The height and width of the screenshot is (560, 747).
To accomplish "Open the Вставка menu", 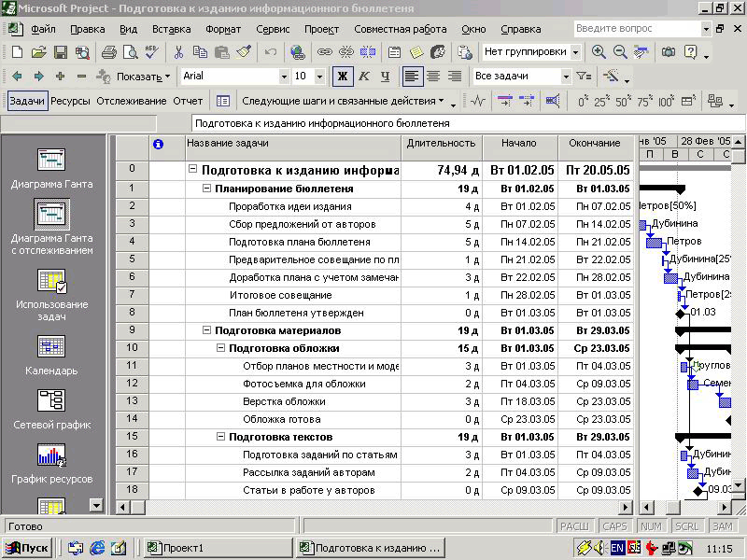I will click(172, 29).
